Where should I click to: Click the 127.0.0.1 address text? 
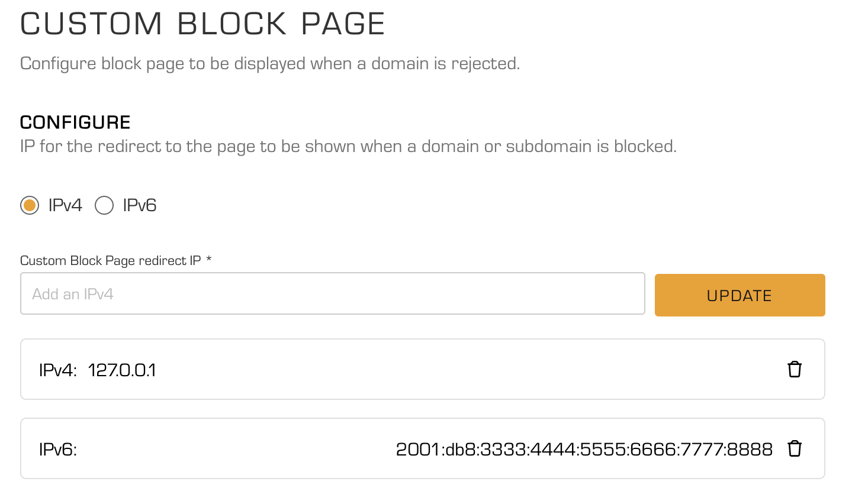click(x=122, y=370)
